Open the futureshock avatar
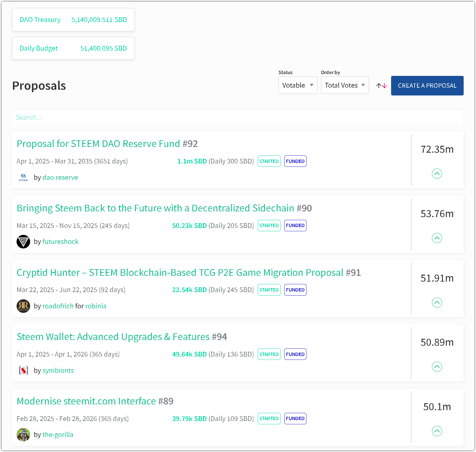This screenshot has width=476, height=452. point(23,242)
